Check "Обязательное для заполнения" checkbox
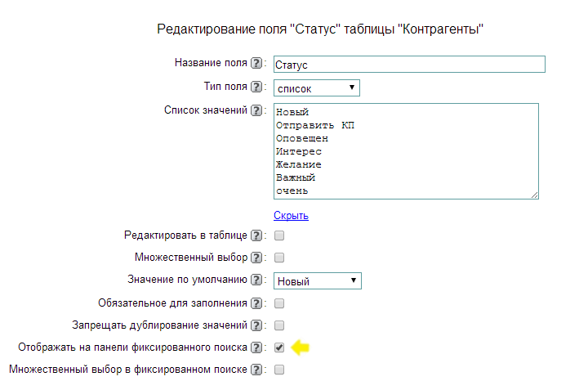The width and height of the screenshot is (588, 381). pyautogui.click(x=279, y=303)
